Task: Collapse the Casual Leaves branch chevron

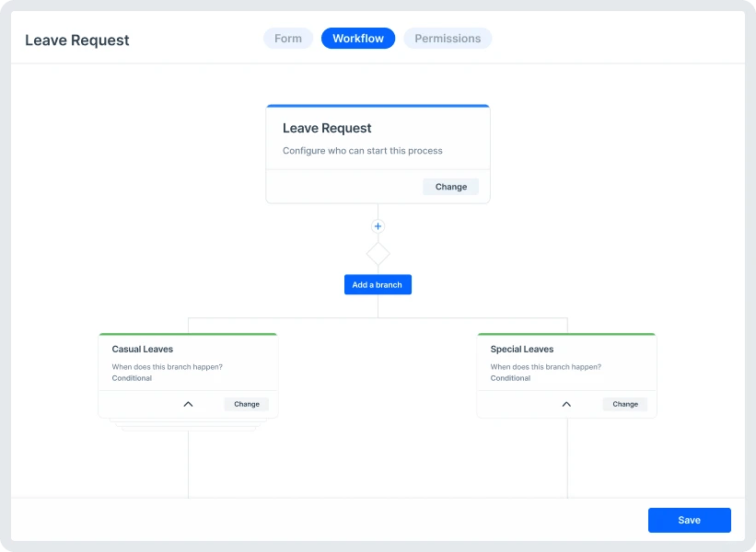Action: tap(188, 404)
